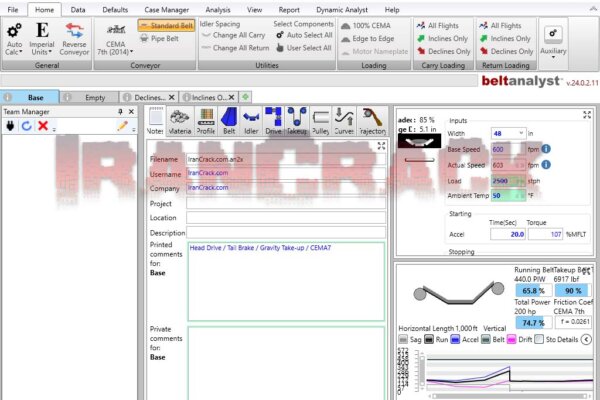Viewport: 600px width, 400px height.
Task: Click the Accel Time(Sec) field
Action: click(508, 234)
